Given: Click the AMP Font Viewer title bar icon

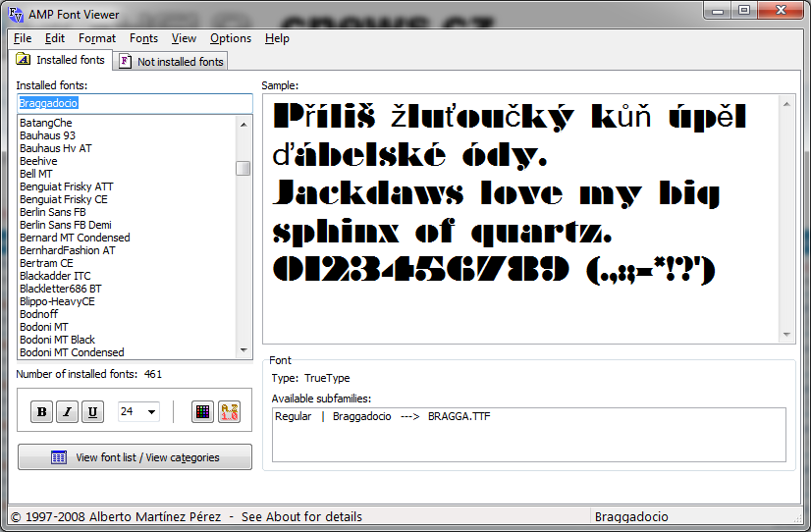Looking at the screenshot, I should (x=16, y=11).
